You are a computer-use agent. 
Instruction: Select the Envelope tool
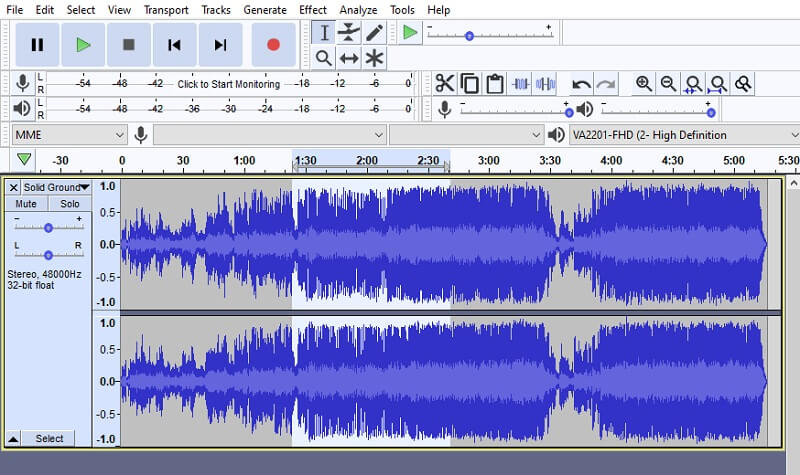349,32
